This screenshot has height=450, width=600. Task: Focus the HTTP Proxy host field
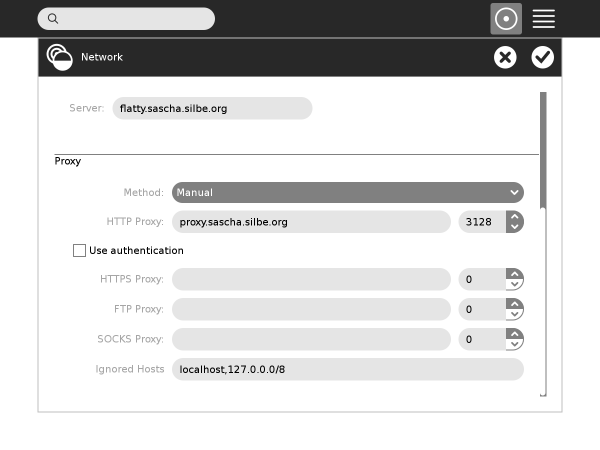(x=311, y=222)
